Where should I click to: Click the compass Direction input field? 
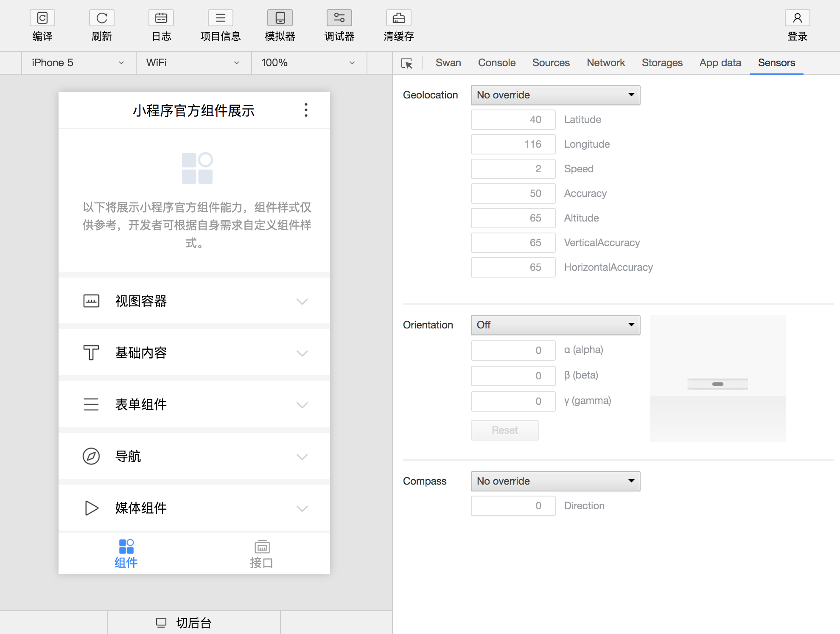[513, 506]
